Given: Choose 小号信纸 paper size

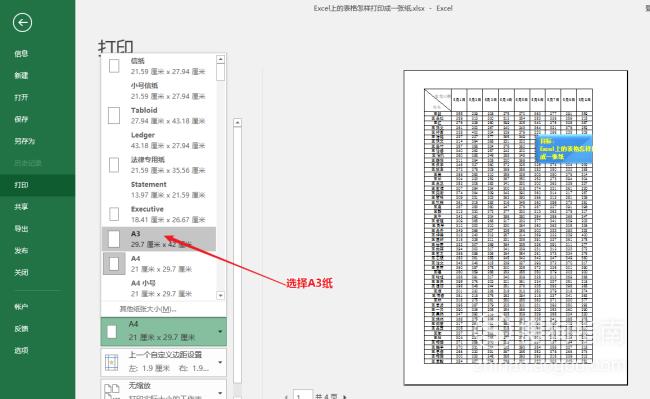Looking at the screenshot, I should point(159,91).
